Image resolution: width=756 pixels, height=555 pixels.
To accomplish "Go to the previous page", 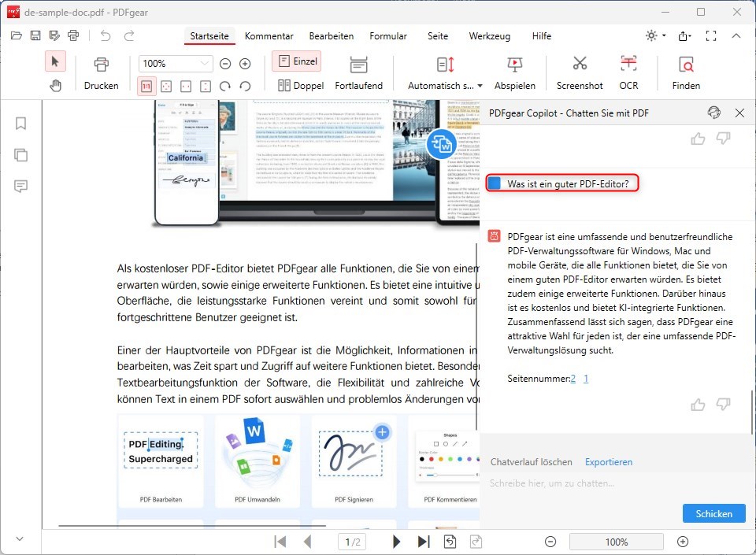I will click(308, 542).
